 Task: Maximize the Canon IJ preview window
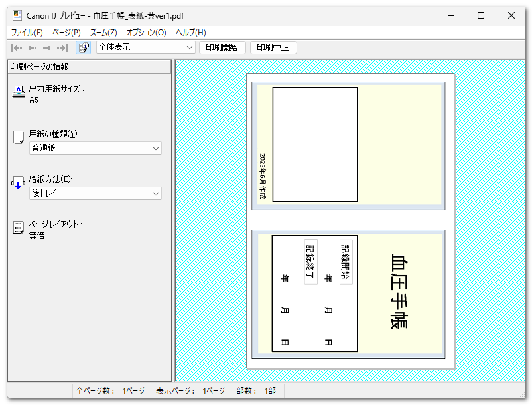481,16
